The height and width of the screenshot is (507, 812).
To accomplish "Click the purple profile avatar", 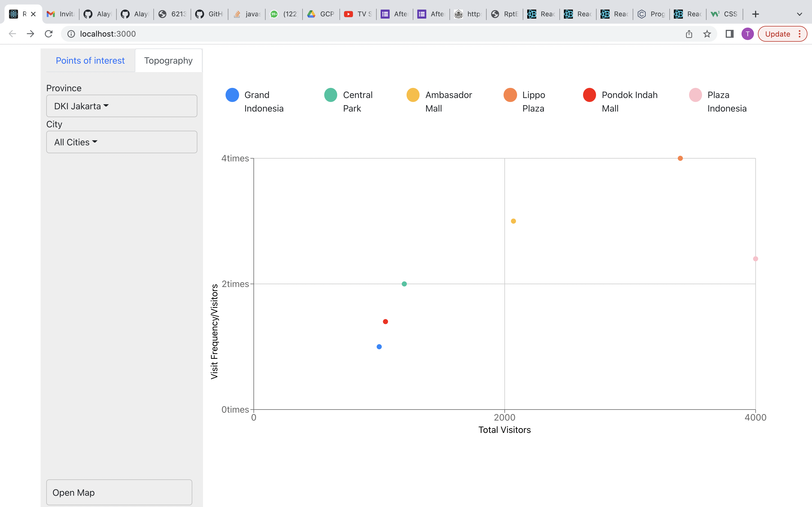I will coord(747,34).
